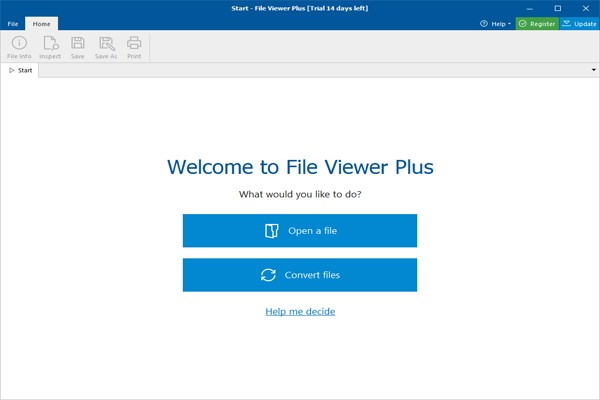Expand the tab list dropdown arrow

tap(593, 70)
